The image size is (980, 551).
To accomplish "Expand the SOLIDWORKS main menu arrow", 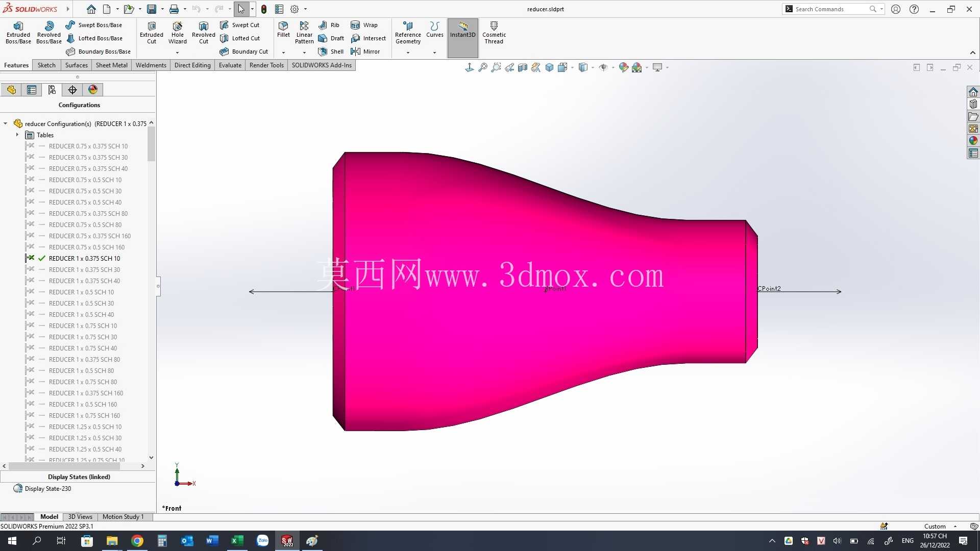I will (x=67, y=9).
